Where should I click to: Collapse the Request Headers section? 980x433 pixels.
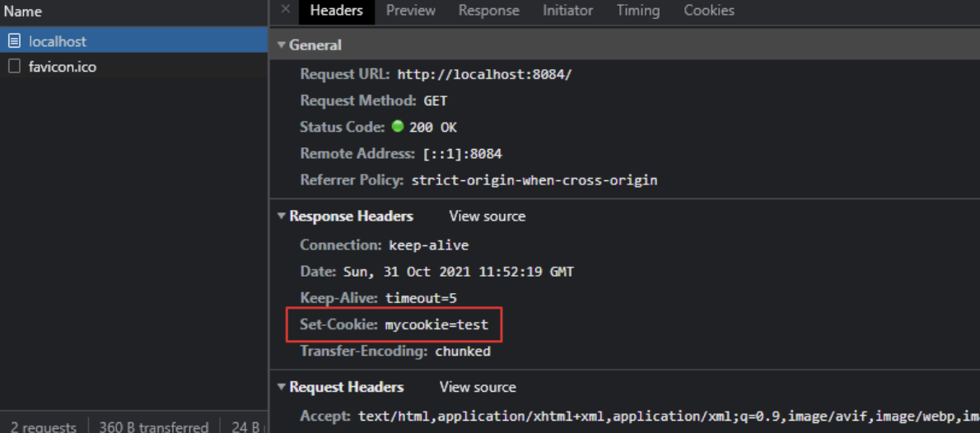click(x=282, y=388)
